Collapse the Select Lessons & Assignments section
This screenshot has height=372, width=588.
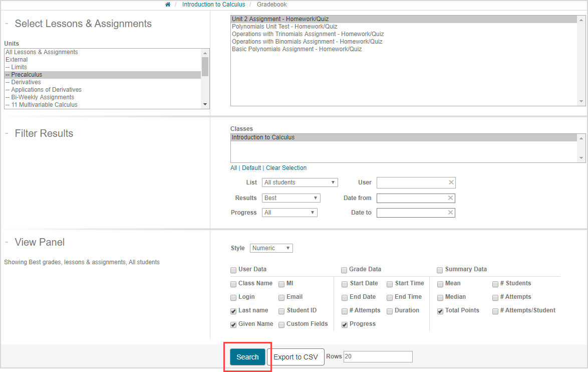pos(7,24)
